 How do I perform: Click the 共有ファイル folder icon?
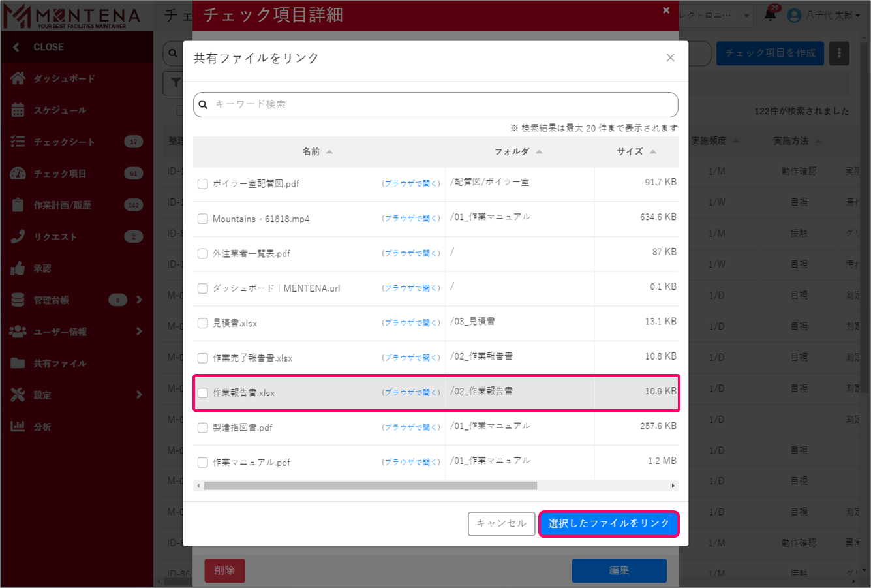pyautogui.click(x=18, y=364)
